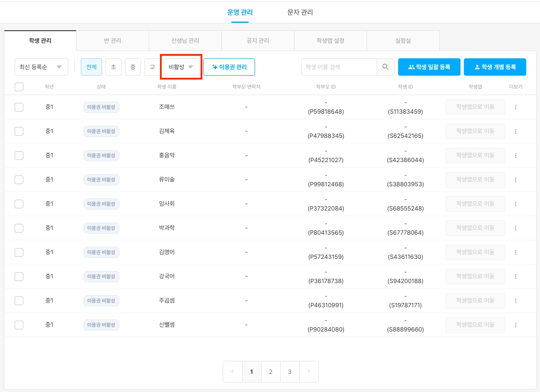The width and height of the screenshot is (540, 392).
Task: Go to previous page arrow
Action: tap(233, 372)
